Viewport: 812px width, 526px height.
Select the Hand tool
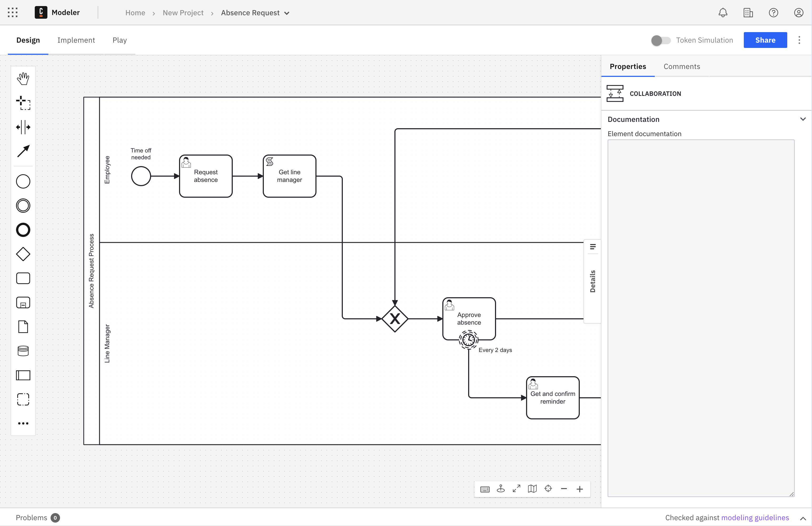pyautogui.click(x=23, y=78)
